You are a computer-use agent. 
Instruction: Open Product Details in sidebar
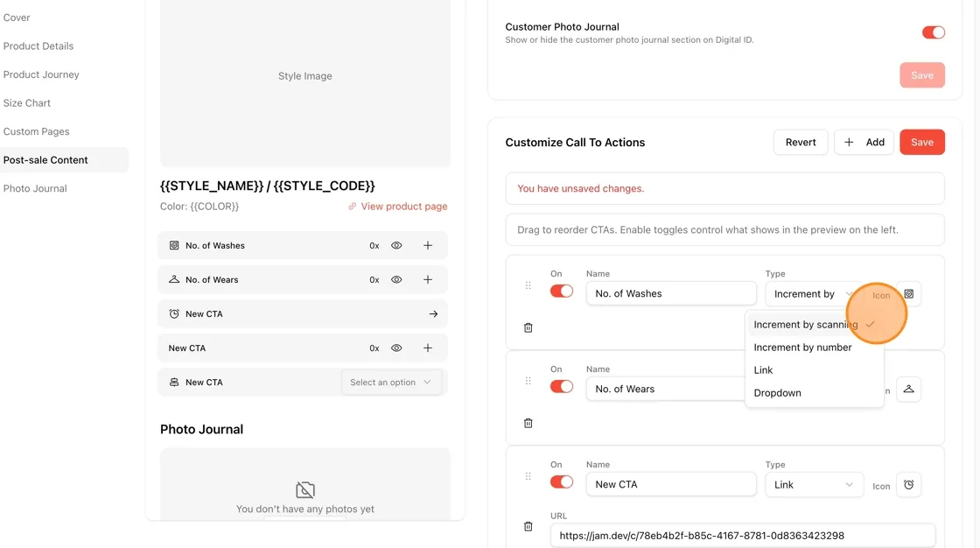click(38, 46)
